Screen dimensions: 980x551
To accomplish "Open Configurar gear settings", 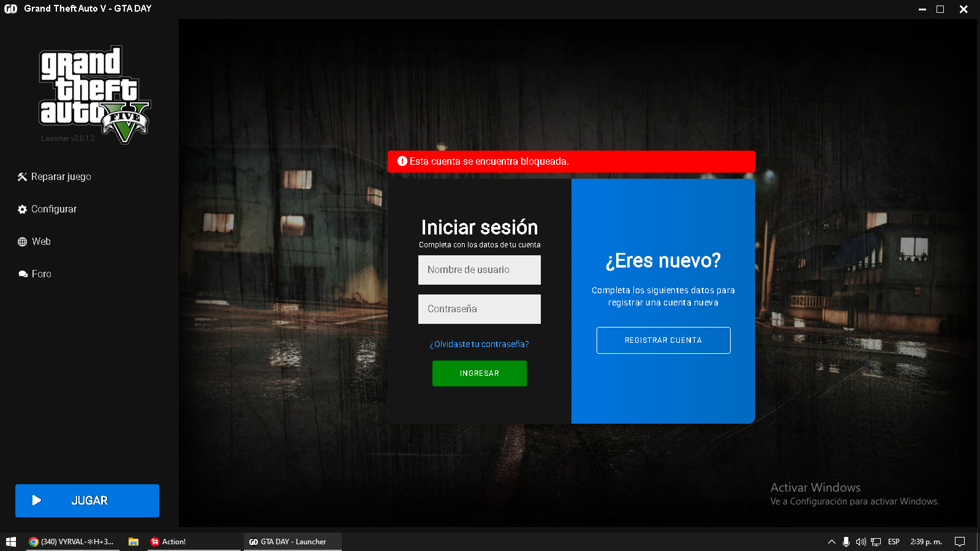I will (22, 209).
